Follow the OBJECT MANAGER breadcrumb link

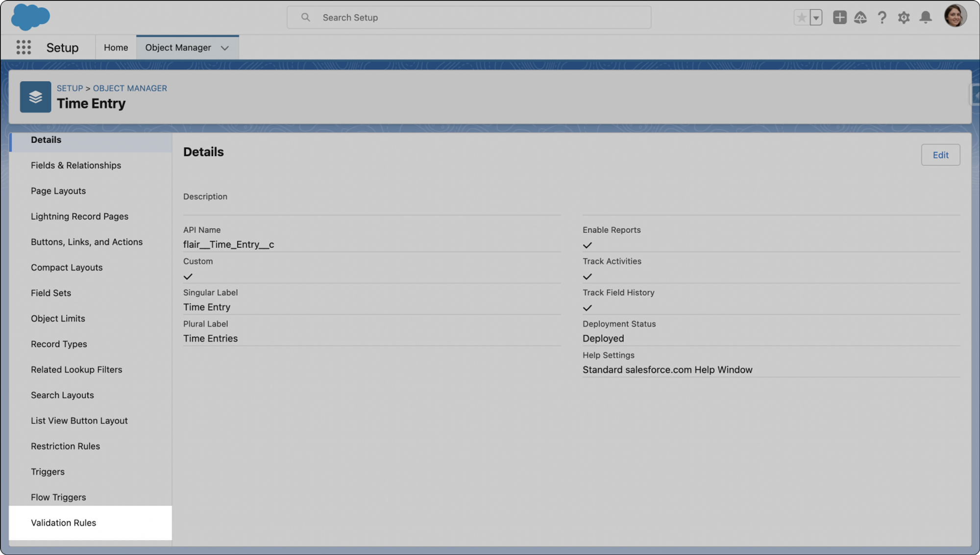pyautogui.click(x=130, y=88)
